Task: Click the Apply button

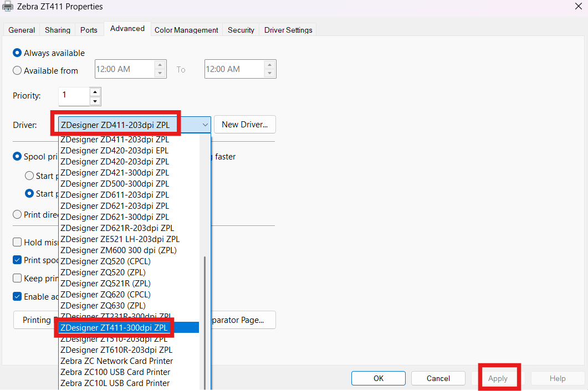Action: click(498, 378)
